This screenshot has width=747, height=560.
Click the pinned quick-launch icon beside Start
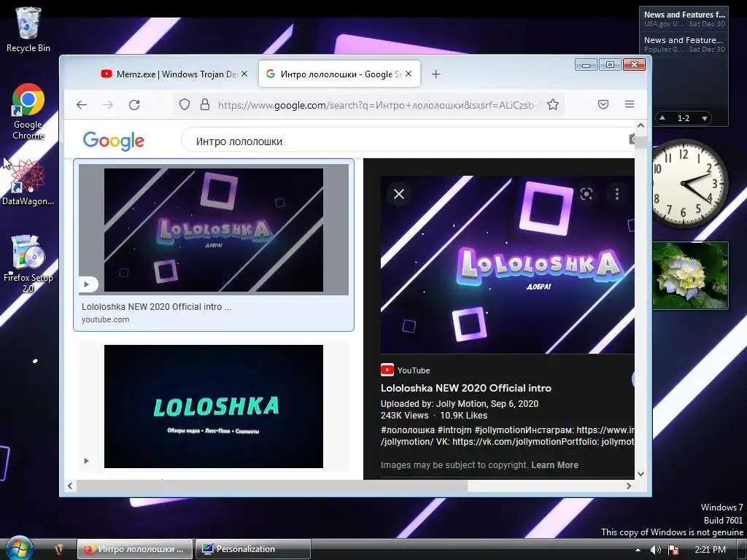58,550
